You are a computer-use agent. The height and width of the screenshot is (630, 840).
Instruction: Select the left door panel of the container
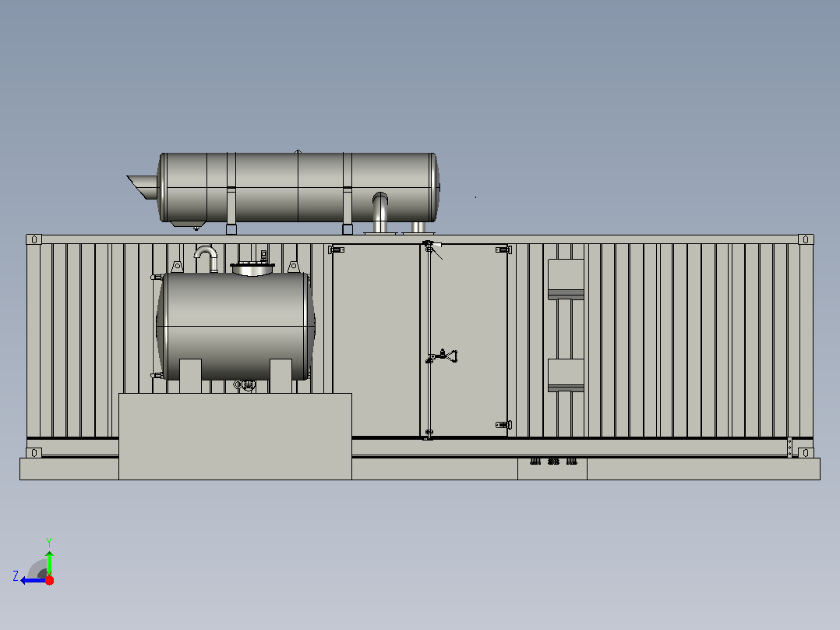(x=376, y=341)
